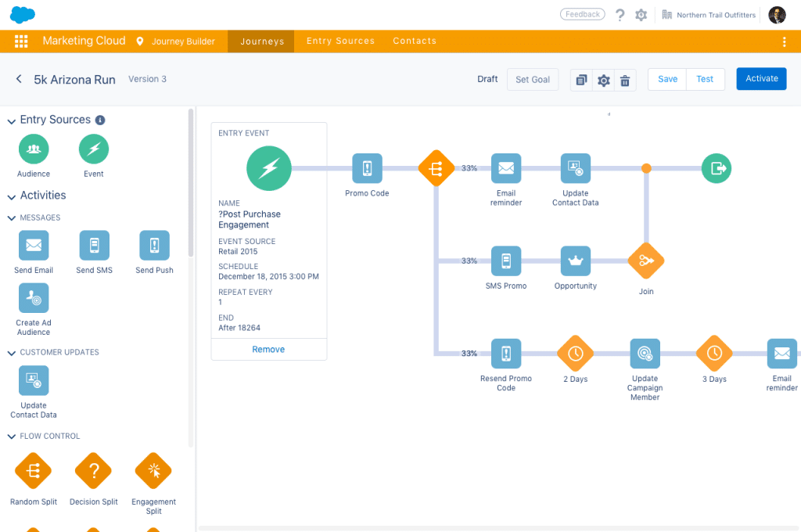Click the sidebar vertical scrollbar
This screenshot has width=801, height=532.
(191, 182)
